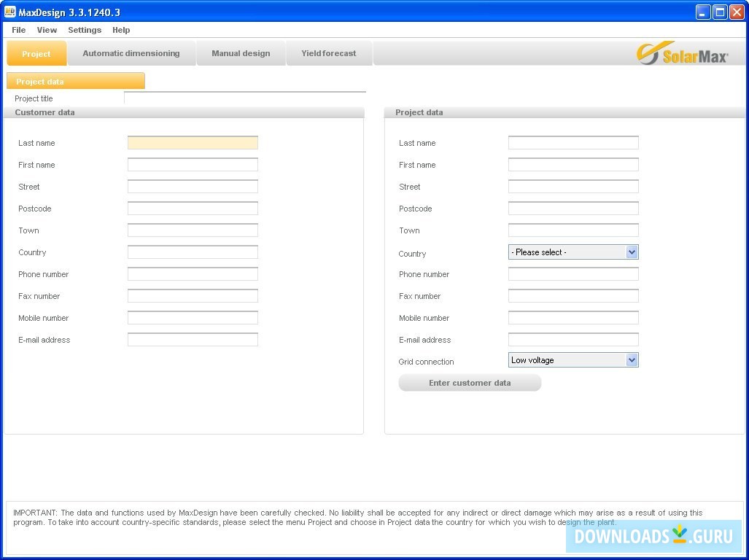Click Project data Last name field
Image resolution: width=749 pixels, height=560 pixels.
point(573,143)
